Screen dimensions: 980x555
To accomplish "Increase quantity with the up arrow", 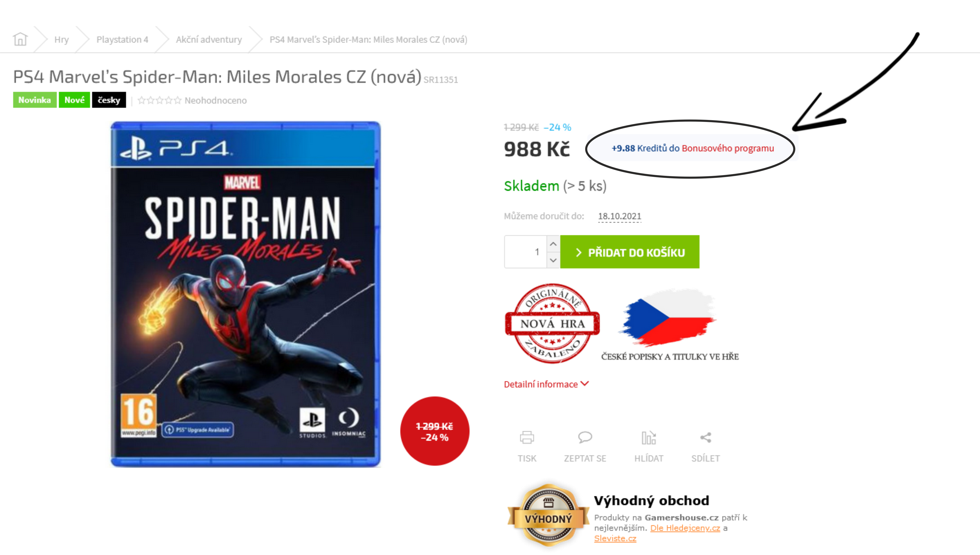I will (x=553, y=244).
